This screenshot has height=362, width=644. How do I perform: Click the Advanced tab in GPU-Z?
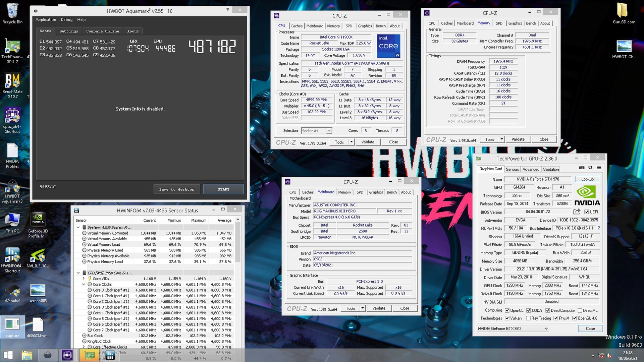(531, 169)
